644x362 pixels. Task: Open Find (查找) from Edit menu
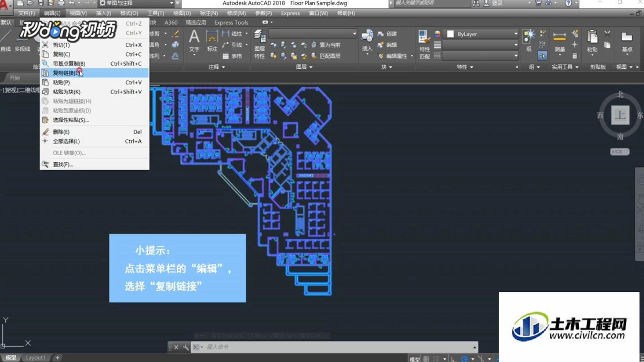coord(94,165)
